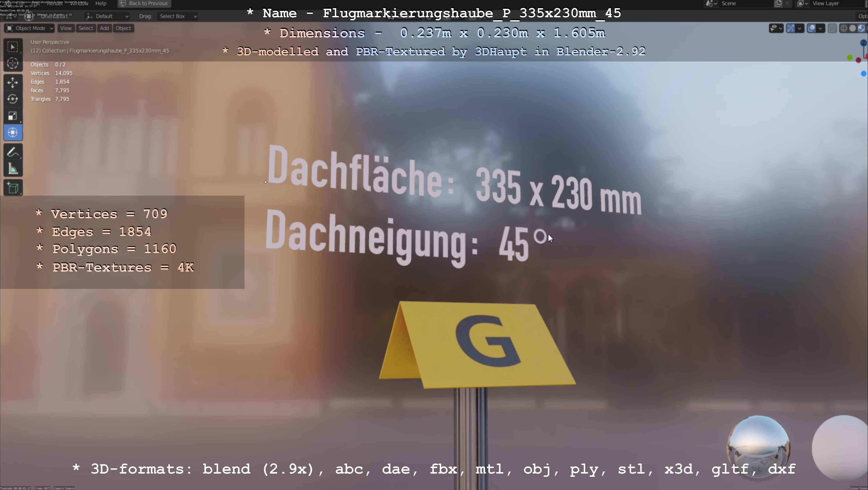The width and height of the screenshot is (868, 490).
Task: Select the Move tool
Action: [x=13, y=83]
